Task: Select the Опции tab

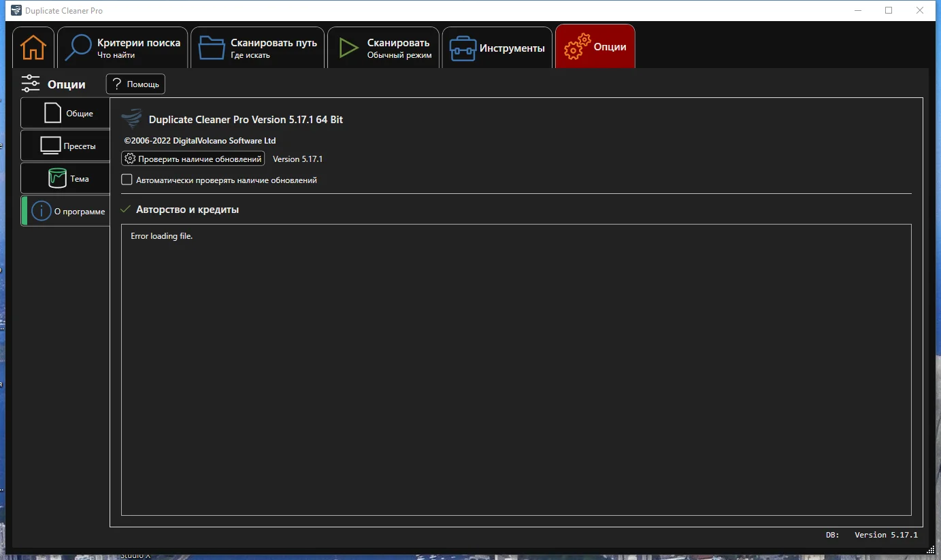Action: [595, 47]
